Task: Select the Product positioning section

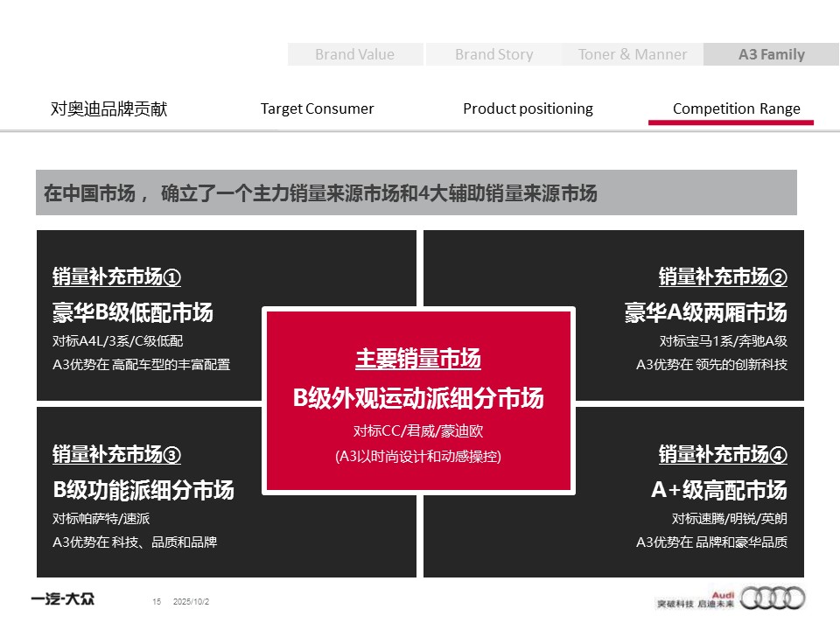Action: (528, 109)
